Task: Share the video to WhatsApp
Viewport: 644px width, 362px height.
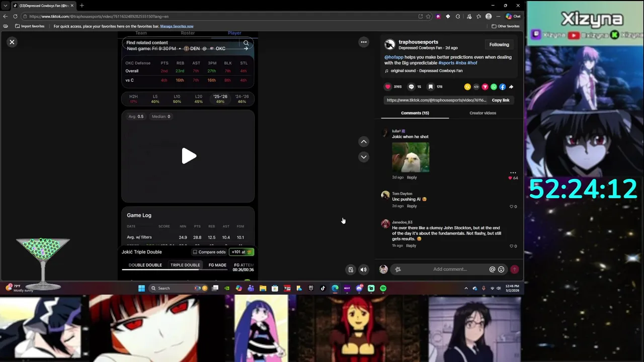Action: pos(494,87)
